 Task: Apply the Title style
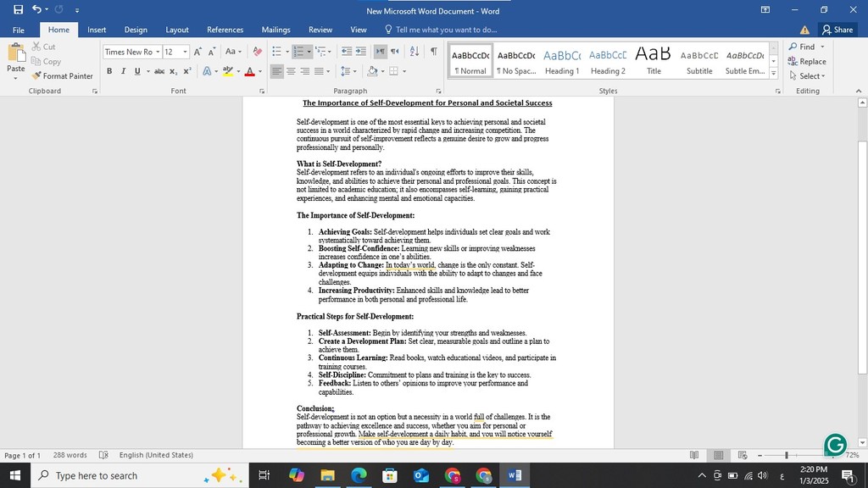[x=654, y=61]
